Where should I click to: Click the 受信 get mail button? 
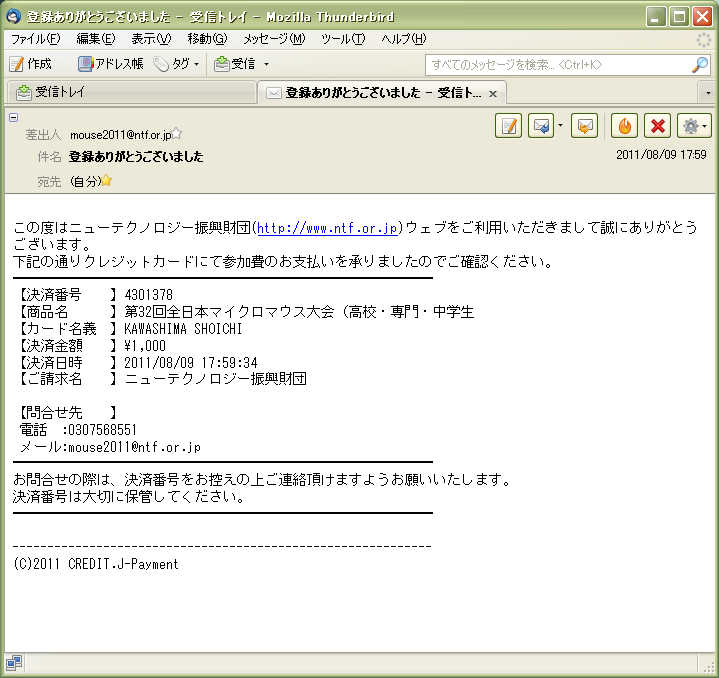pyautogui.click(x=235, y=64)
